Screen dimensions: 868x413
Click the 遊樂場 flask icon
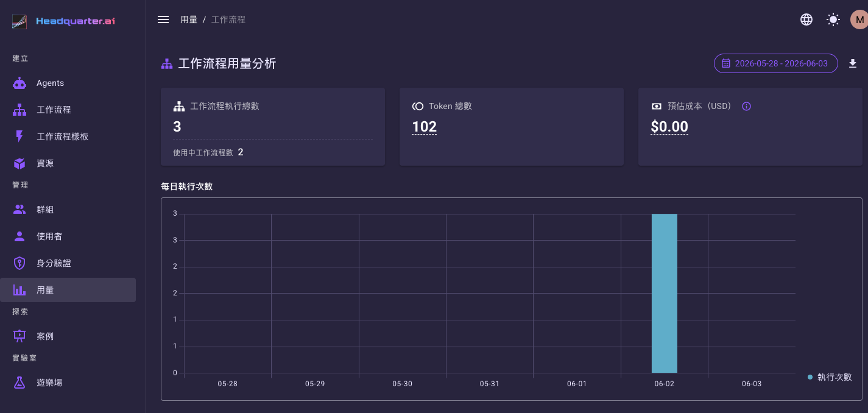pos(19,383)
